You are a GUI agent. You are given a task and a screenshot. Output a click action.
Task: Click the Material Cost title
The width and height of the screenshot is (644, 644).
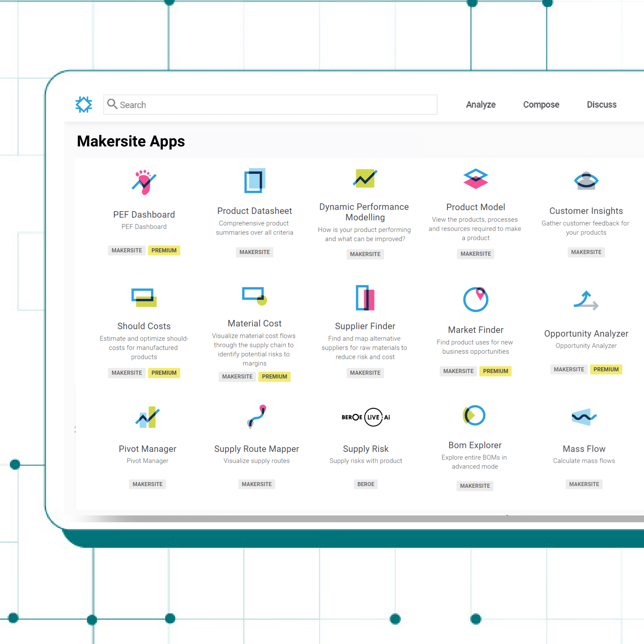coord(255,323)
